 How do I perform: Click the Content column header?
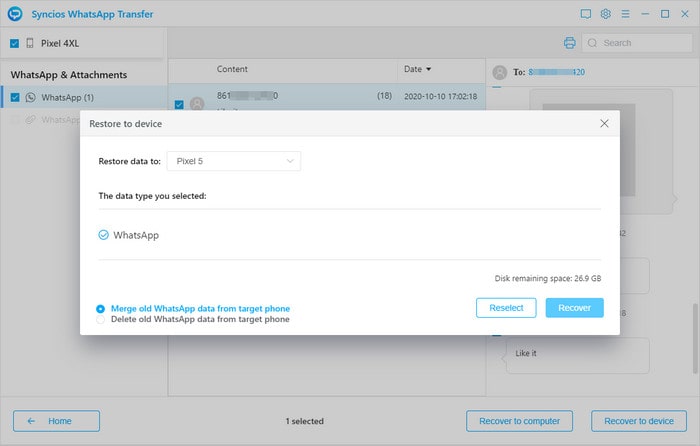click(x=232, y=69)
